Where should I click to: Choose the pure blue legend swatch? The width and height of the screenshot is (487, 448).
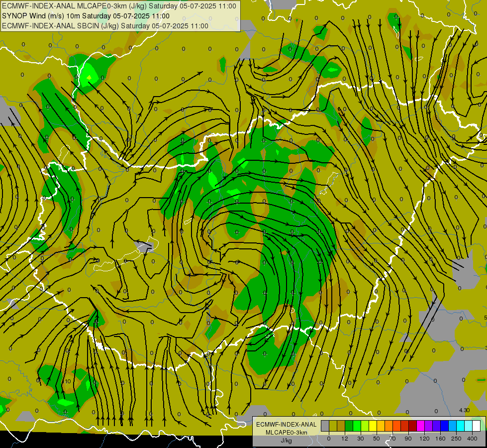tap(445, 426)
